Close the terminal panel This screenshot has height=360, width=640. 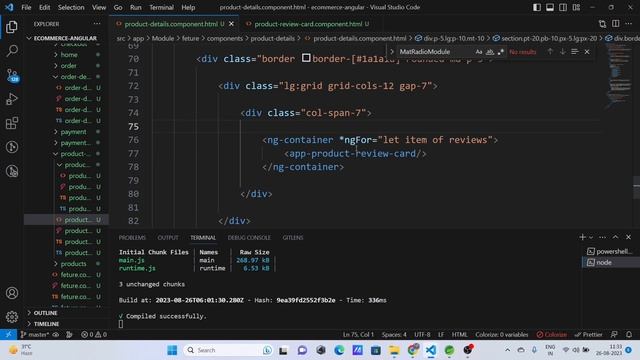pyautogui.click(x=629, y=237)
